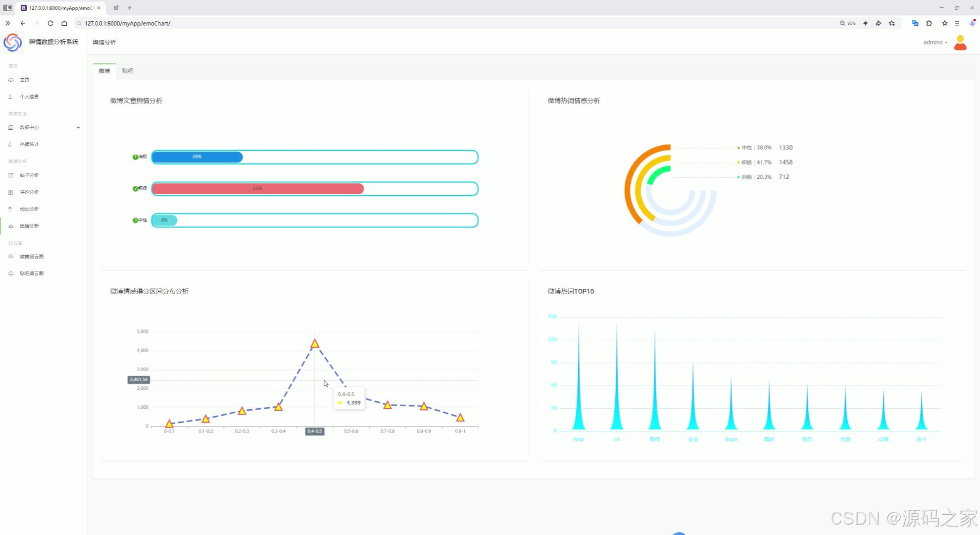
Task: Toggle the 积极 legend series off
Action: coord(746,162)
